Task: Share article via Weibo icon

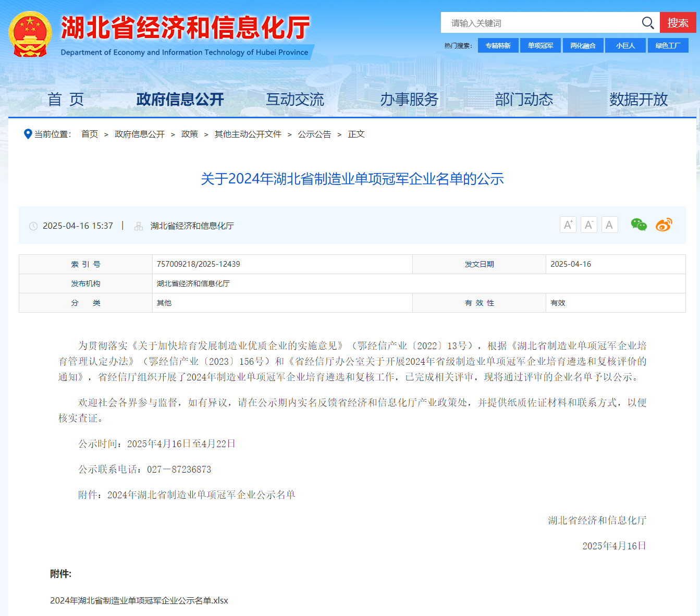Action: (664, 225)
